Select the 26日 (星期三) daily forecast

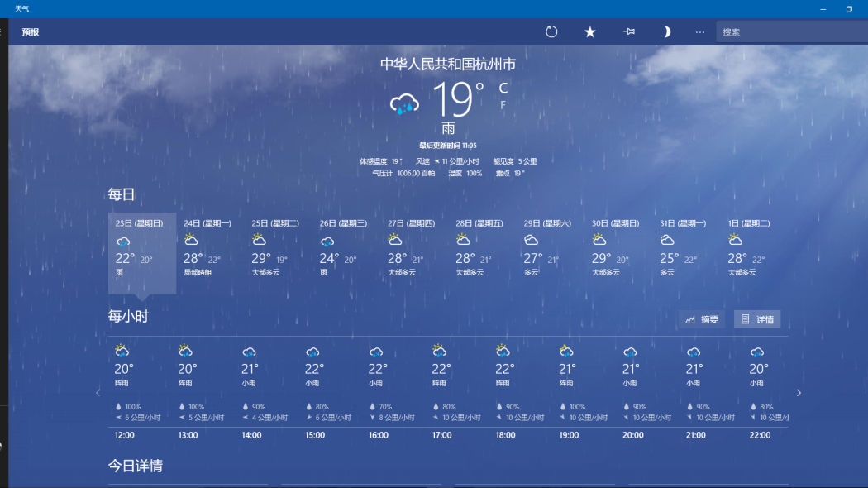click(x=346, y=253)
